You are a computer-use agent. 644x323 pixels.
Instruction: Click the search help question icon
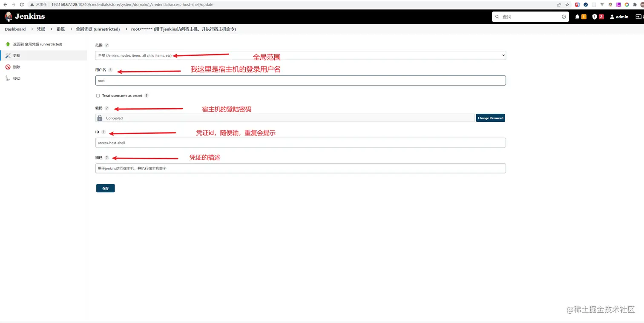[x=564, y=17]
